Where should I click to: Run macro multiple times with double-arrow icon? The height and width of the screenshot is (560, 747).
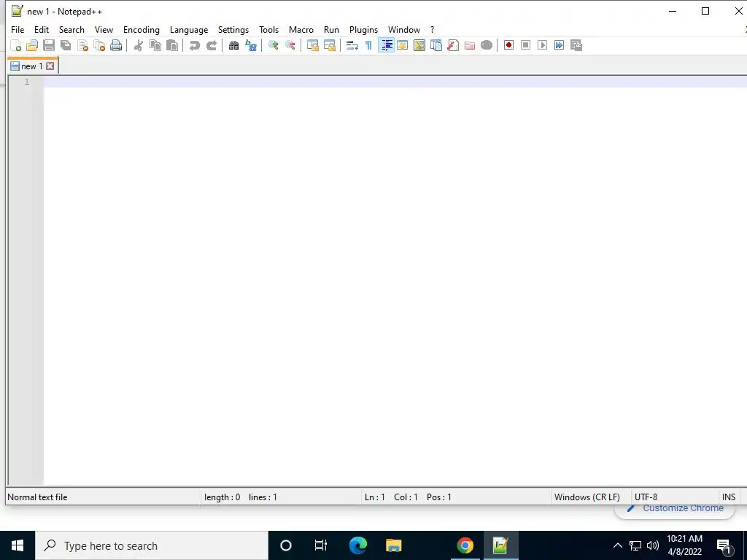560,45
